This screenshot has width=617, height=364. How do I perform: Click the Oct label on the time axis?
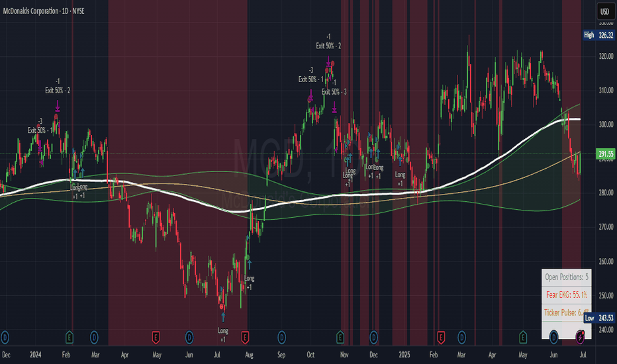coord(310,355)
